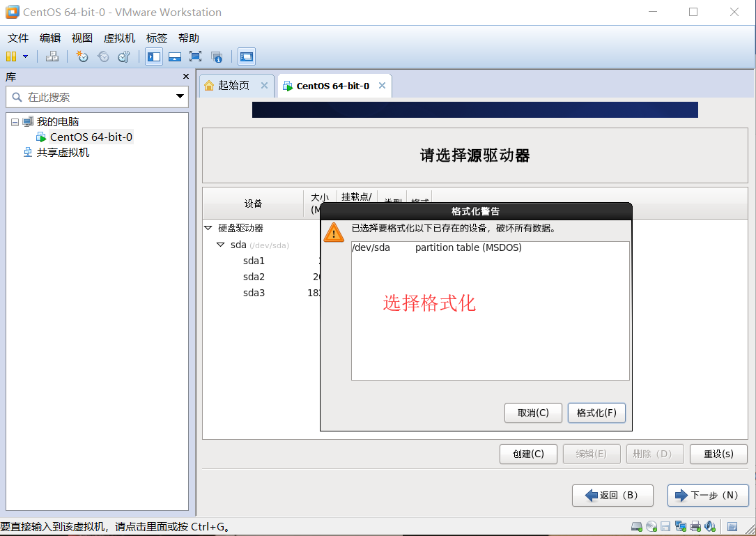756x536 pixels.
Task: Click the 删除(D) button
Action: click(x=655, y=454)
